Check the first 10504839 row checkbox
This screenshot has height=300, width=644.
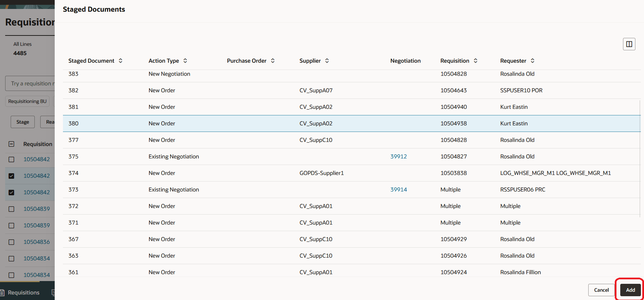[11, 209]
